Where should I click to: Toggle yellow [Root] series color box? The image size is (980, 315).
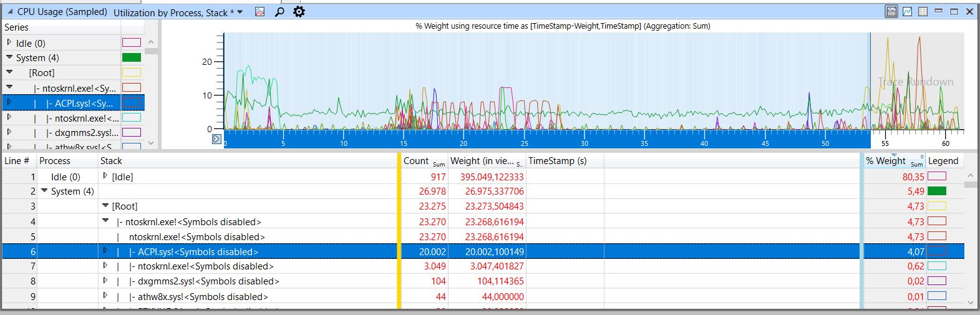[x=132, y=72]
